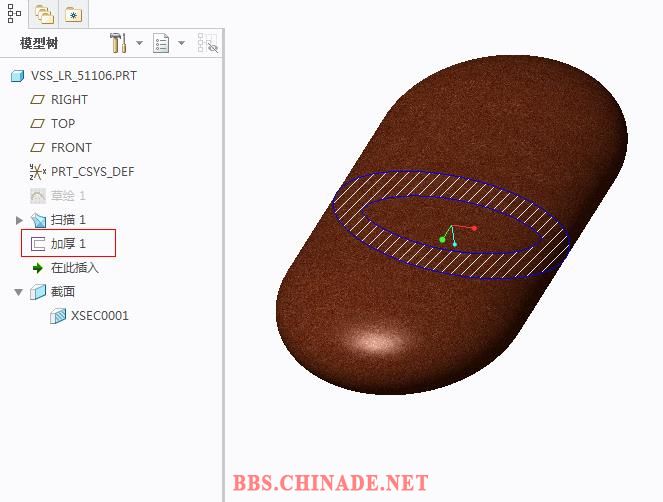This screenshot has height=502, width=663.
Task: Expand the dropdown arrow beside the list icon
Action: 181,43
